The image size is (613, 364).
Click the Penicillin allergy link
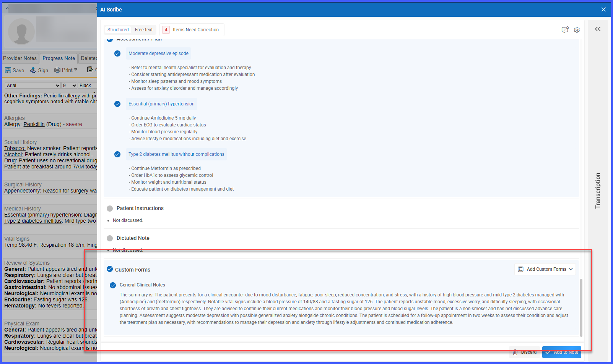point(34,125)
